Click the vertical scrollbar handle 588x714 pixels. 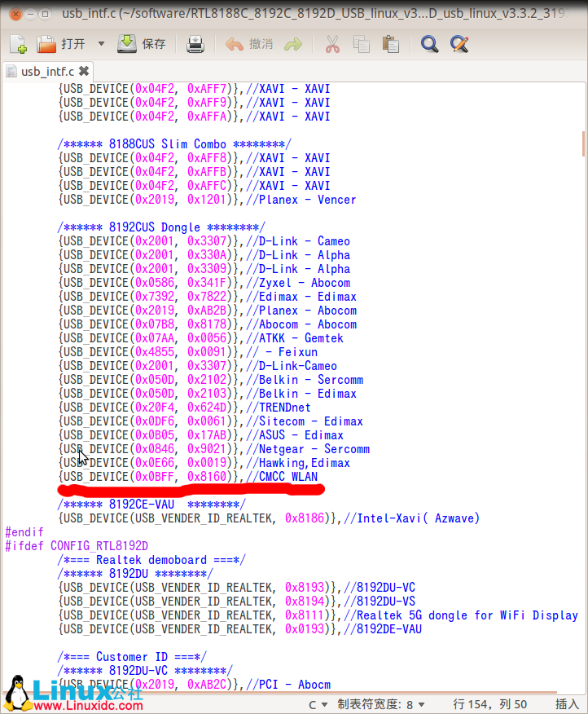click(x=583, y=143)
